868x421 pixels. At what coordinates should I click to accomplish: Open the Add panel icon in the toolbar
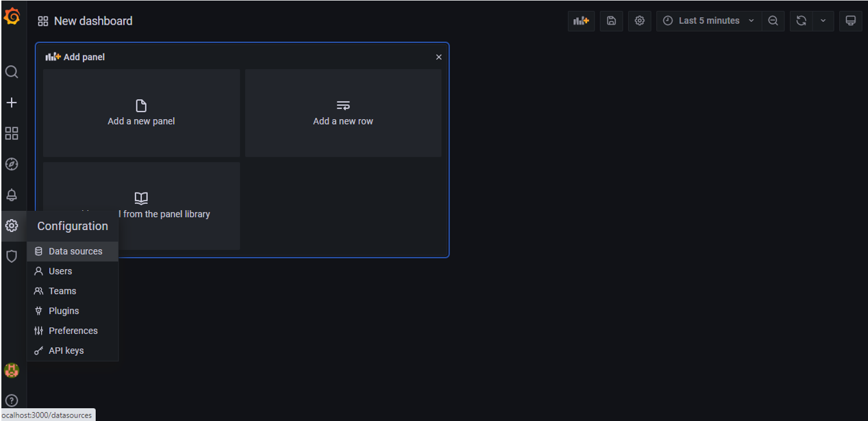click(581, 21)
